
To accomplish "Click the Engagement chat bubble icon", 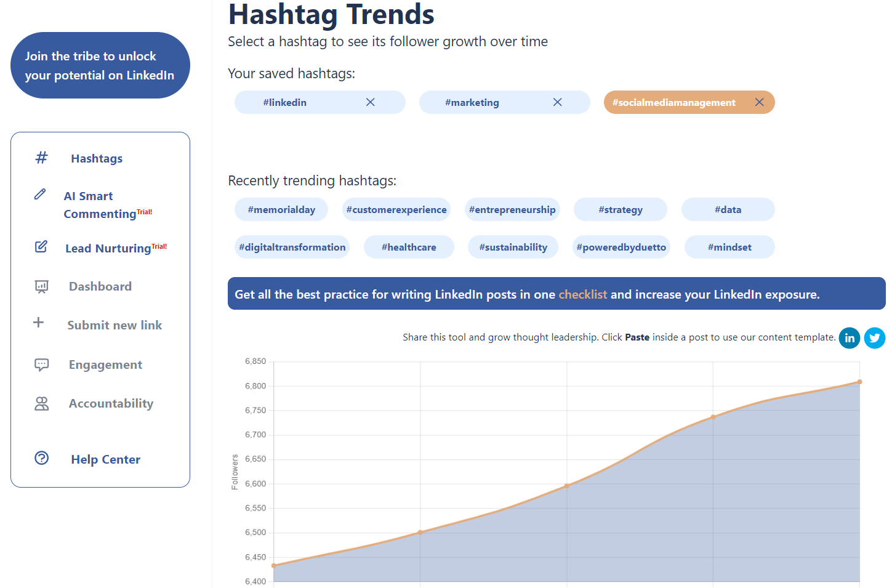I will click(41, 364).
